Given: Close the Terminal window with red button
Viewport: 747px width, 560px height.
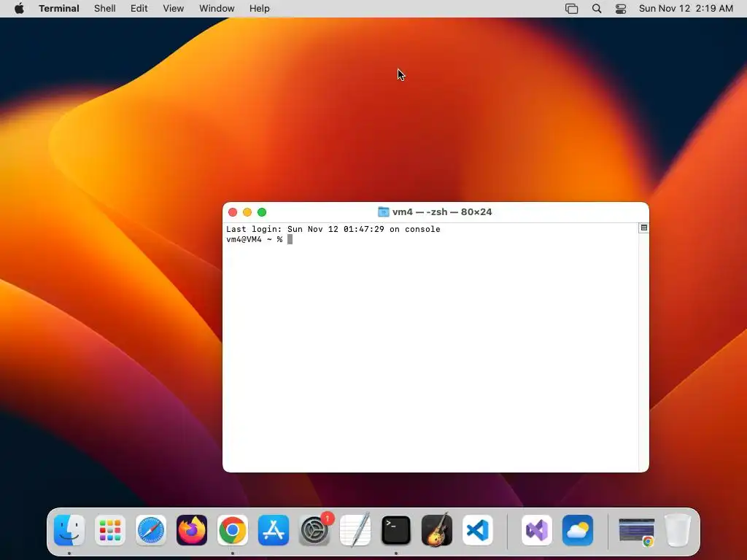Looking at the screenshot, I should coord(233,212).
